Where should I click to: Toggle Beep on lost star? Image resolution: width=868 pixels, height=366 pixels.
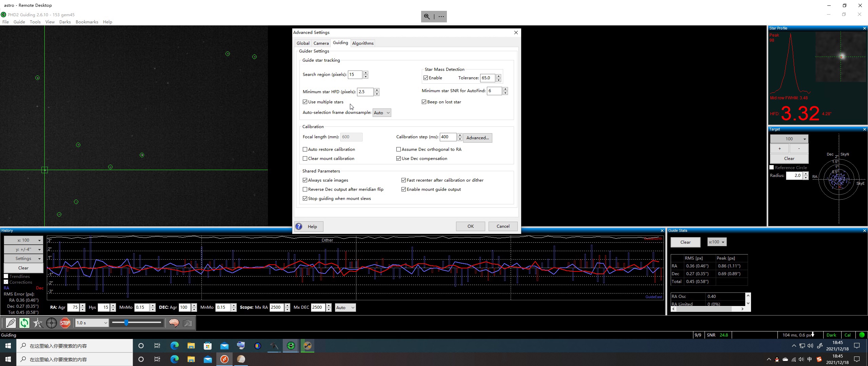424,102
